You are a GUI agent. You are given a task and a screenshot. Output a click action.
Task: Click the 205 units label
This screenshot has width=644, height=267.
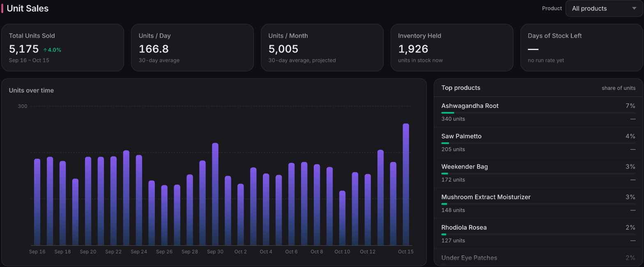tap(453, 149)
